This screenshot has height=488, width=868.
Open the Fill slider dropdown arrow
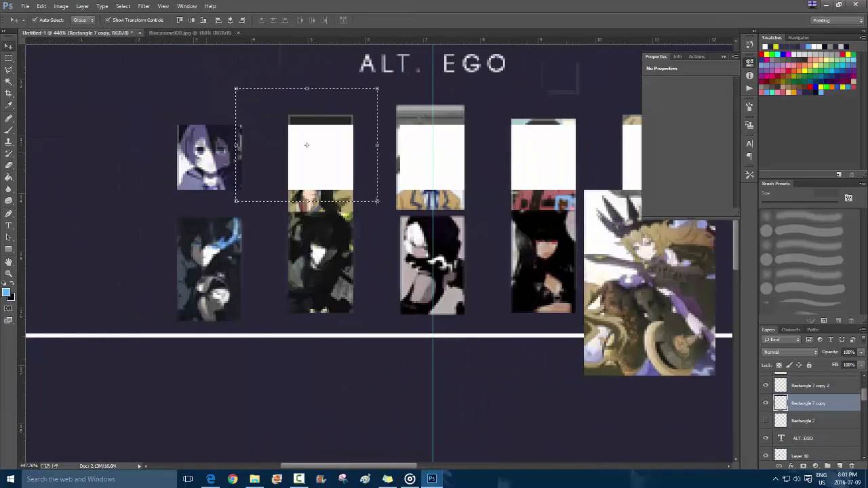coord(861,365)
